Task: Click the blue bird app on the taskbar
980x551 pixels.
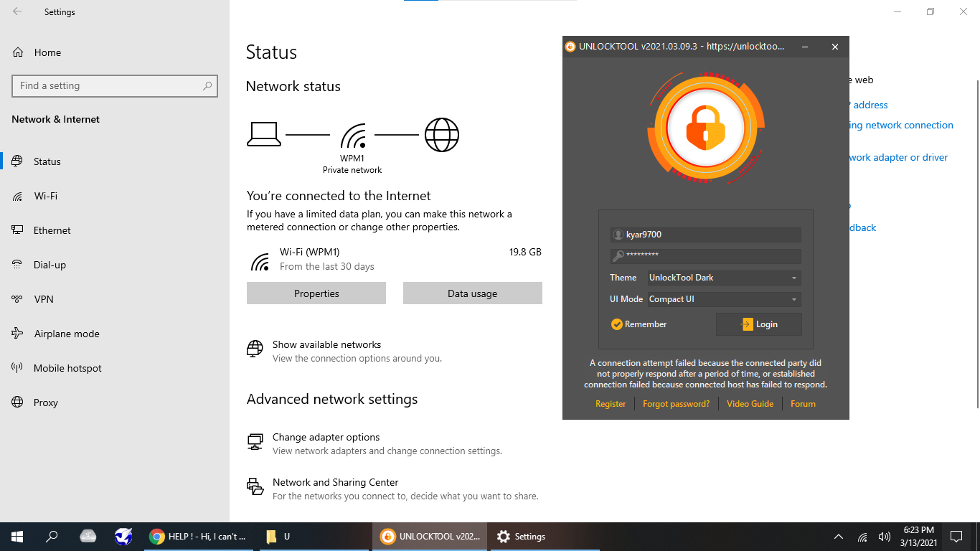Action: [123, 537]
